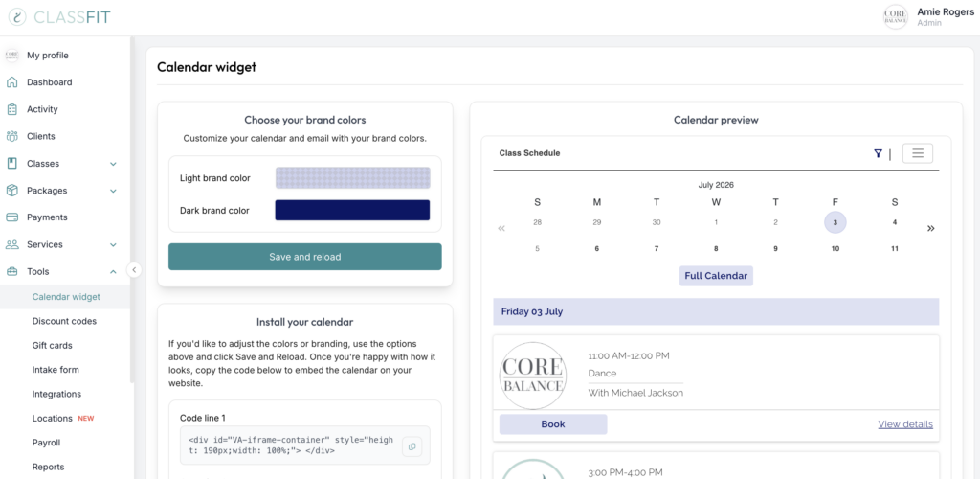Open Gift cards page
Image resolution: width=980 pixels, height=479 pixels.
coord(52,346)
